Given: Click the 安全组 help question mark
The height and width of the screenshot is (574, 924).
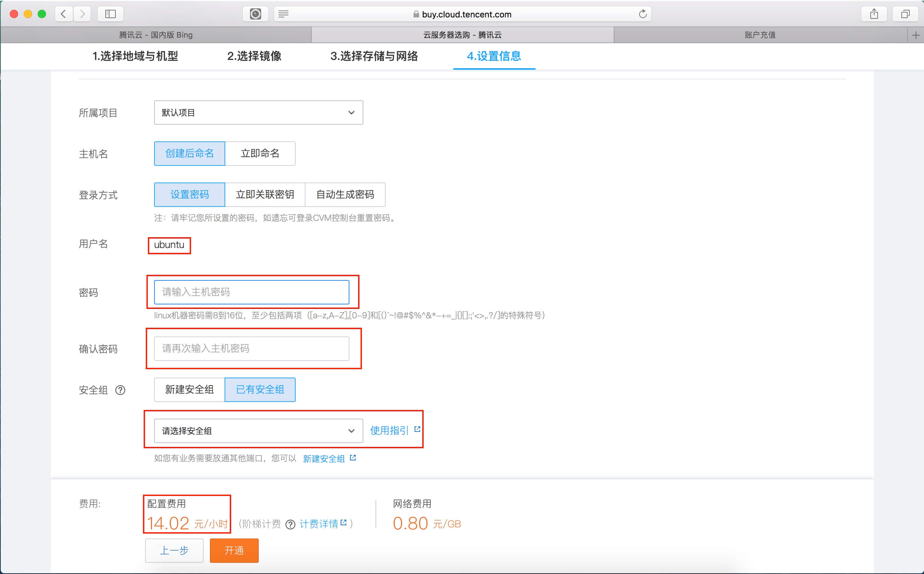Looking at the screenshot, I should [x=120, y=390].
